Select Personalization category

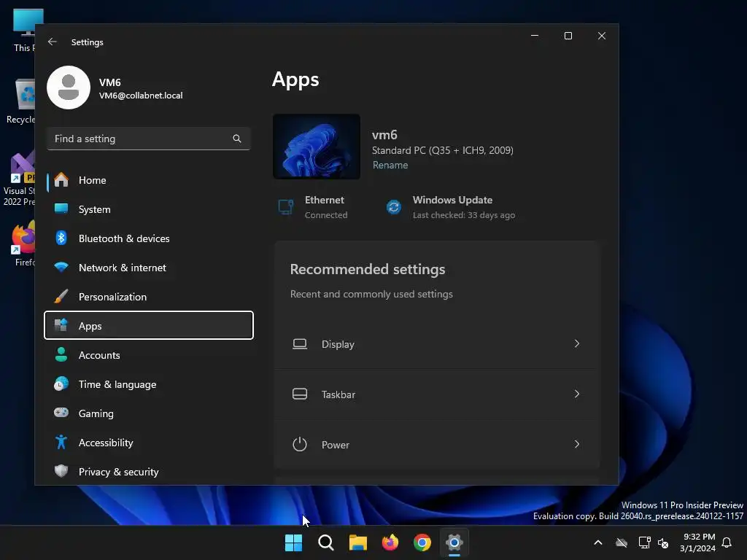[149, 297]
